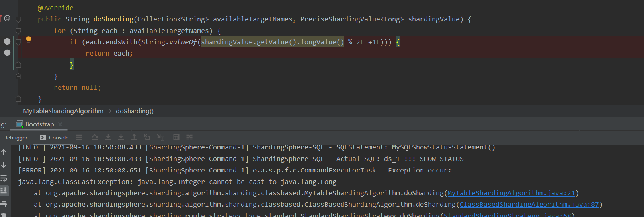Click 'return null;' in the editor
This screenshot has height=217, width=644.
78,88
